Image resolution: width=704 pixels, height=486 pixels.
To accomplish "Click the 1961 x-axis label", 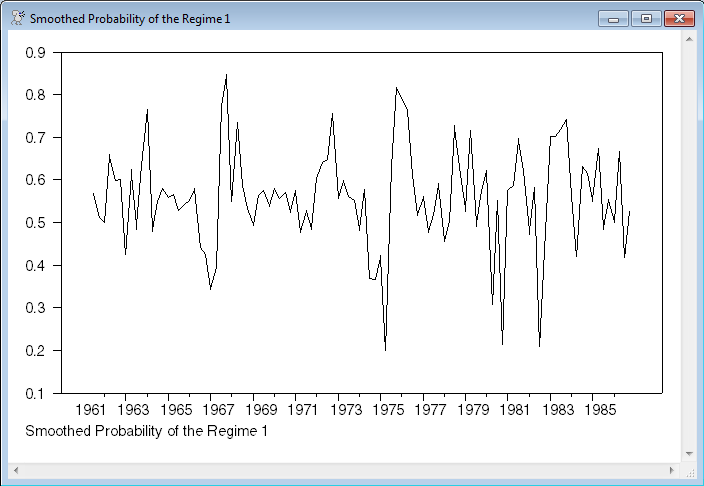I will 90,410.
